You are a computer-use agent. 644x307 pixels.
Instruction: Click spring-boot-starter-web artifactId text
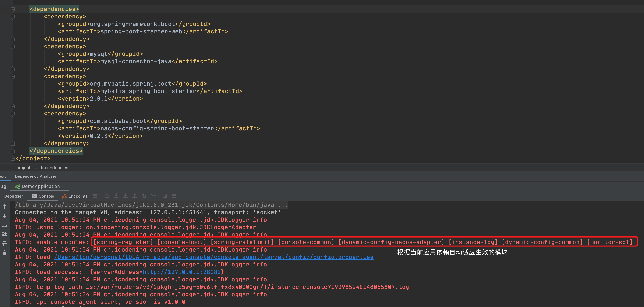coord(141,31)
